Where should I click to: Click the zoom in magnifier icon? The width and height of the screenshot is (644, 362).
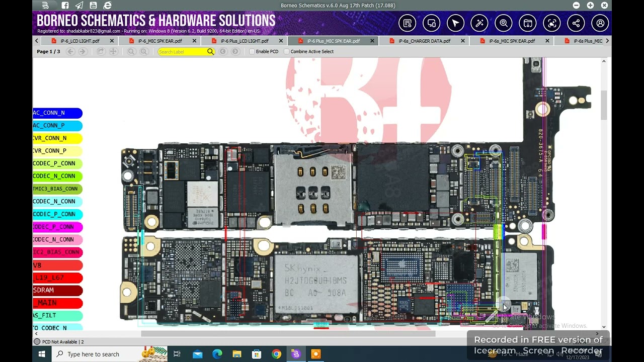143,51
